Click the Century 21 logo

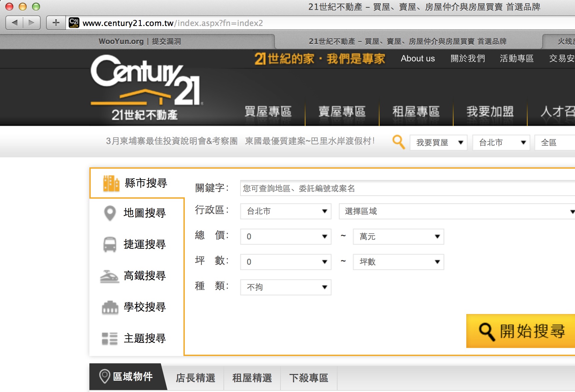coord(146,87)
